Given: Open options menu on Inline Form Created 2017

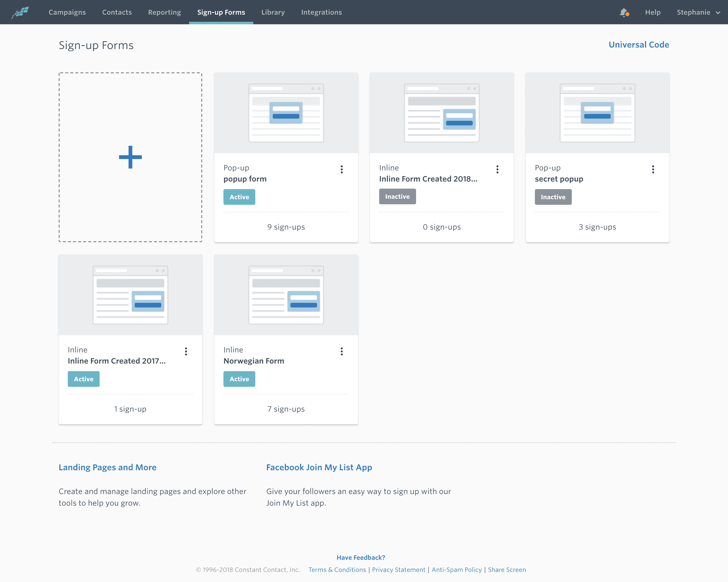Looking at the screenshot, I should 186,352.
